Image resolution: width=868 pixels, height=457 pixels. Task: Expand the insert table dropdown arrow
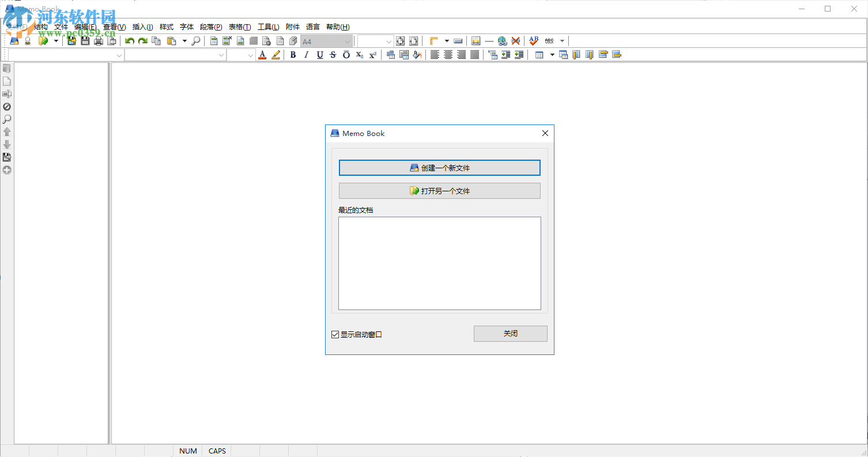[x=552, y=55]
